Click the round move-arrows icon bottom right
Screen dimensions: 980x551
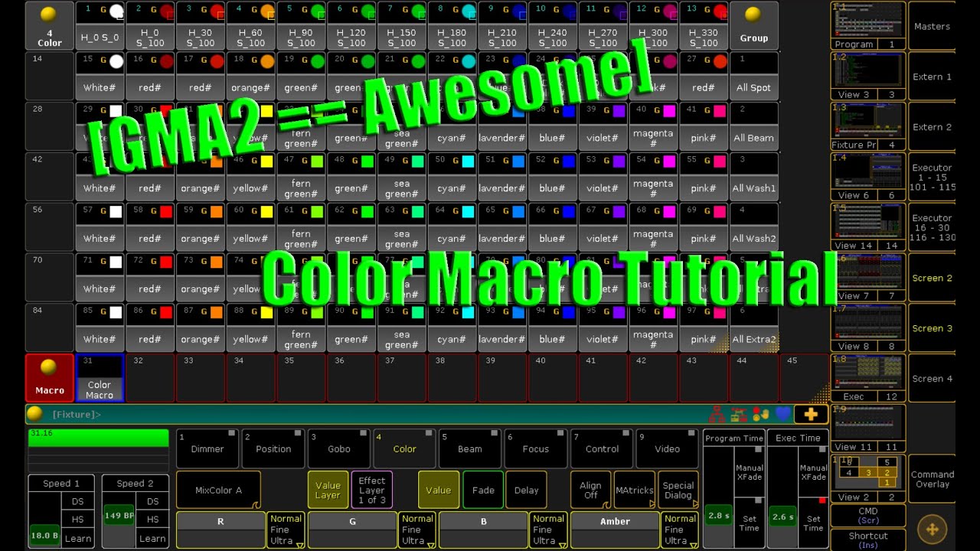coord(932,530)
